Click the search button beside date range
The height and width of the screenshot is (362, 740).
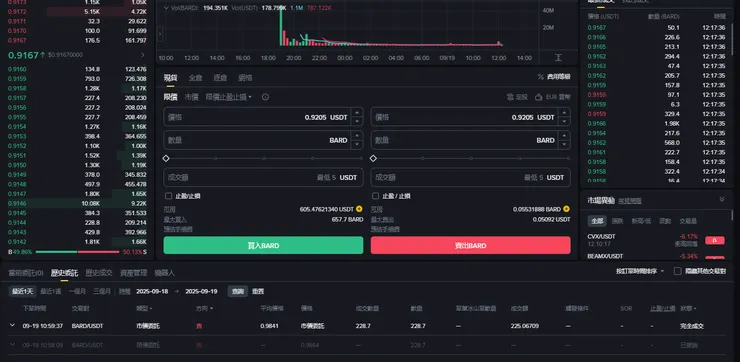[237, 291]
